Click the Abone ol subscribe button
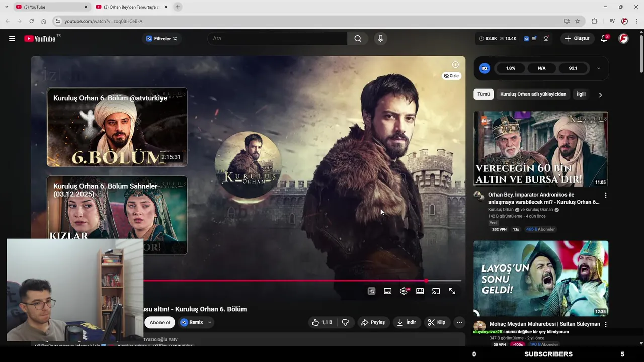 pos(160,322)
